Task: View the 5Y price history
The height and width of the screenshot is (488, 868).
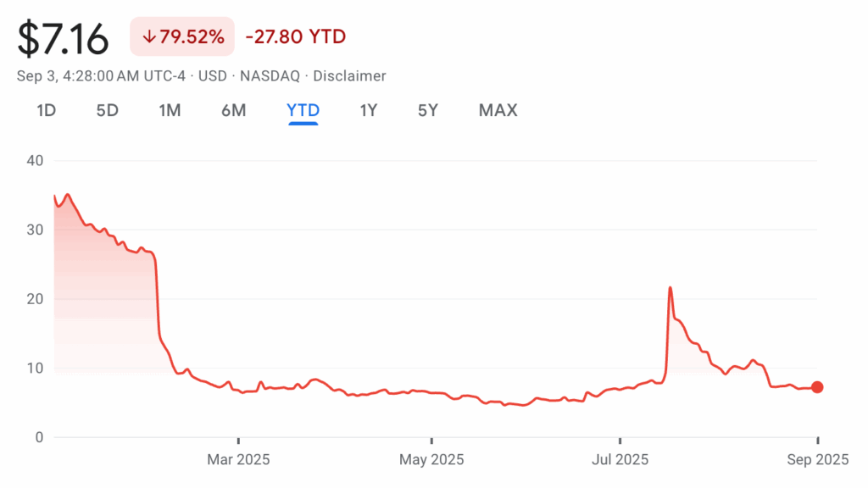Action: pyautogui.click(x=428, y=110)
